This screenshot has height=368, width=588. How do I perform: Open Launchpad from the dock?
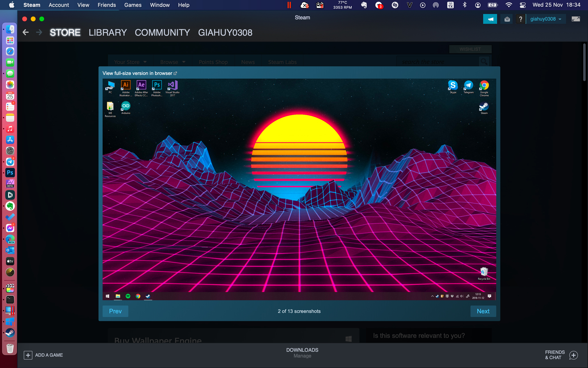click(x=10, y=41)
